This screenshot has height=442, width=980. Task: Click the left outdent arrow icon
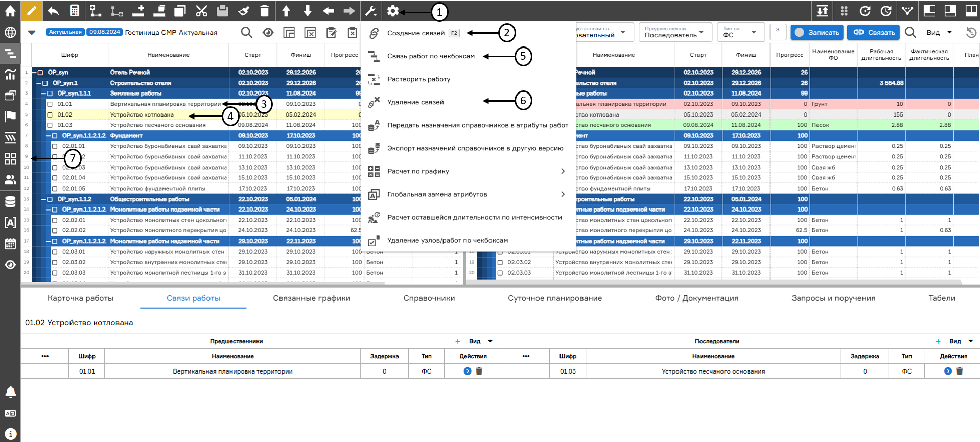tap(329, 11)
